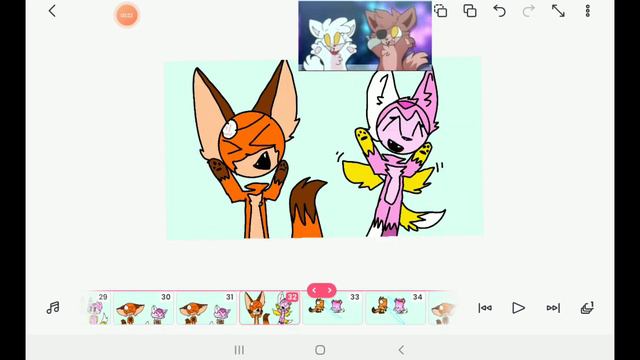
Task: Open Android recent apps button
Action: point(239,350)
